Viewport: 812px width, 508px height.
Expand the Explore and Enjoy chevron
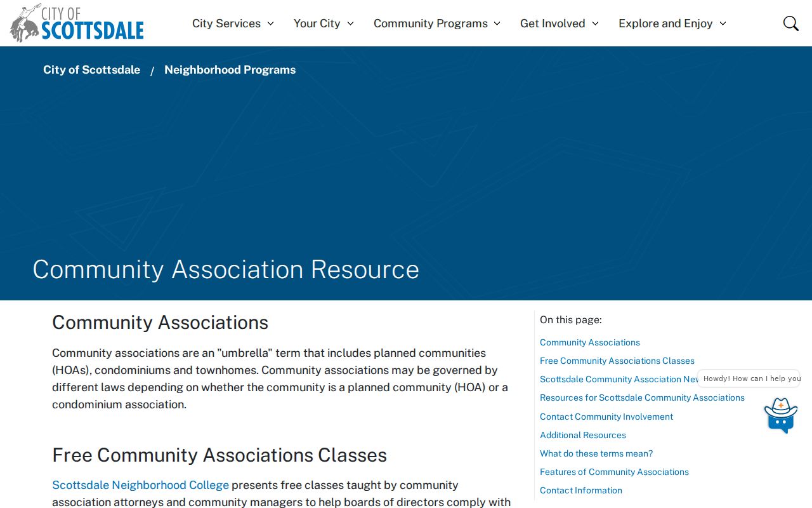click(723, 23)
